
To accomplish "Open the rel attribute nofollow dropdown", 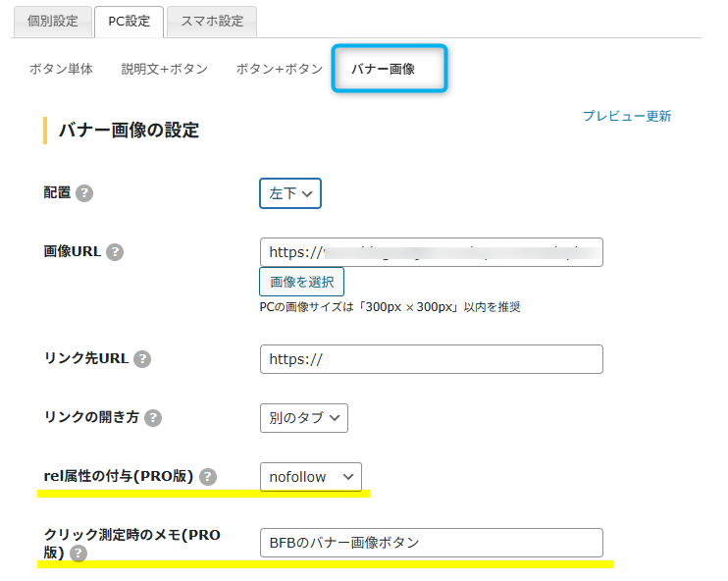I will (310, 477).
